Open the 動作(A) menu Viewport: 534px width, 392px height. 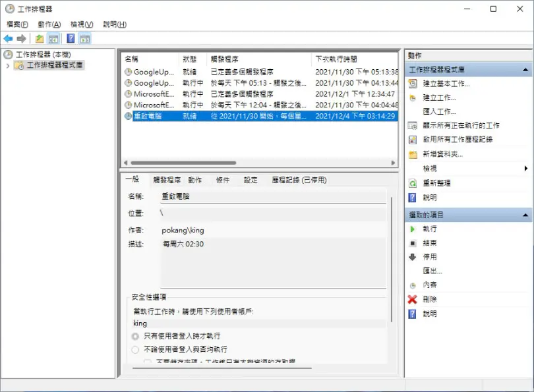[x=49, y=24]
